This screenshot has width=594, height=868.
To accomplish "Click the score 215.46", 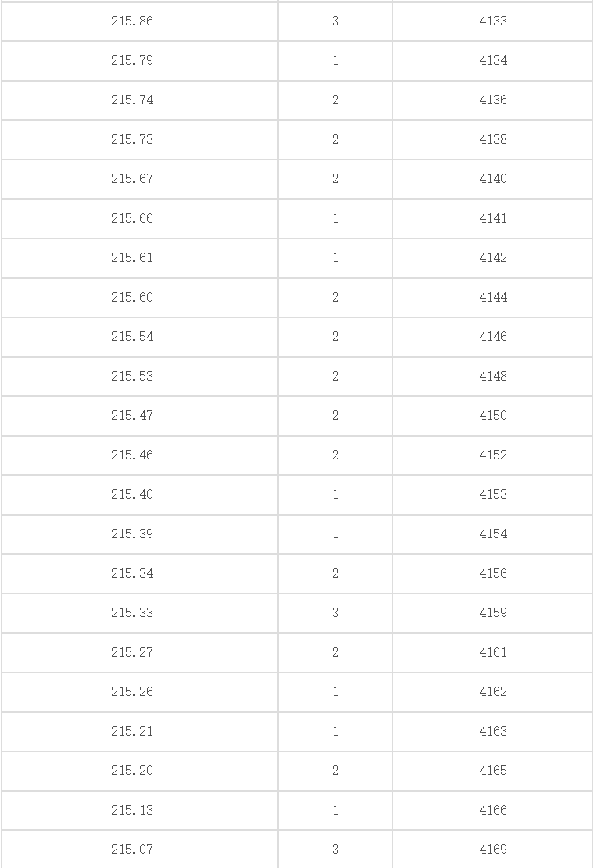I will [x=132, y=455].
